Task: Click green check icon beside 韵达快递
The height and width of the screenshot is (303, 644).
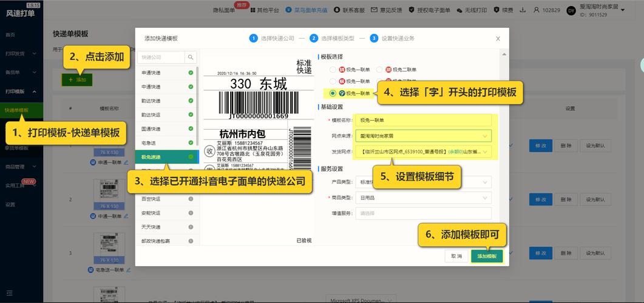Action: [191, 101]
